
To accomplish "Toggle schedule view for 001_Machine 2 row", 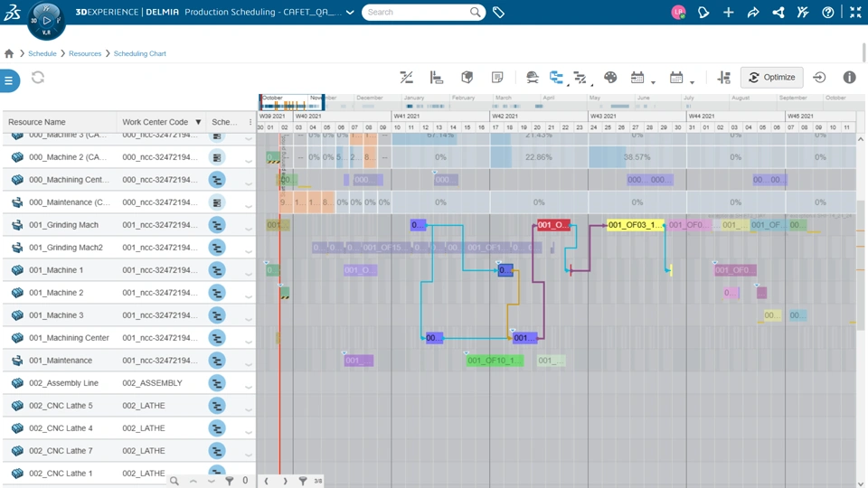I will coord(217,293).
